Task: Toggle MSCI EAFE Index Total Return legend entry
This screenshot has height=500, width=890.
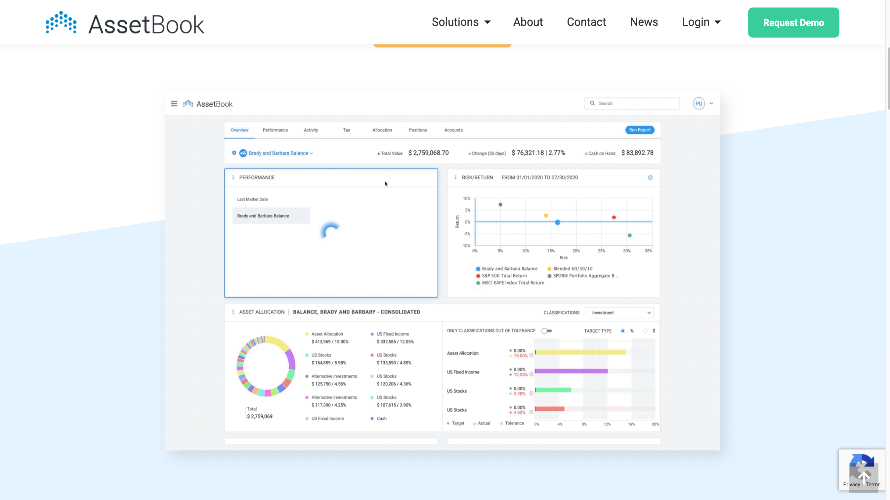Action: click(510, 283)
